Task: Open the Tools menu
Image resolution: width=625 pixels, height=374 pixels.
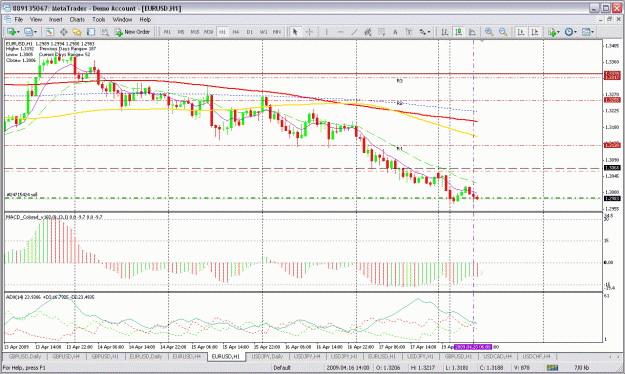Action: [x=98, y=19]
